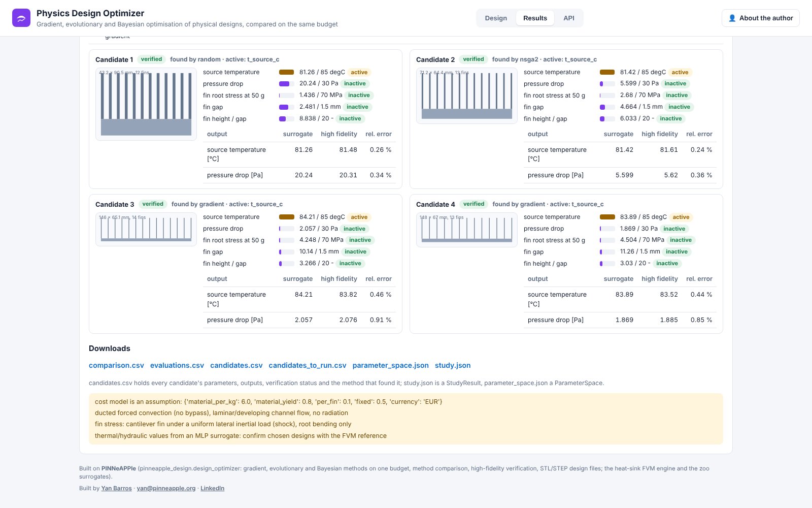Switch to the Design tab
812x508 pixels.
(x=496, y=18)
